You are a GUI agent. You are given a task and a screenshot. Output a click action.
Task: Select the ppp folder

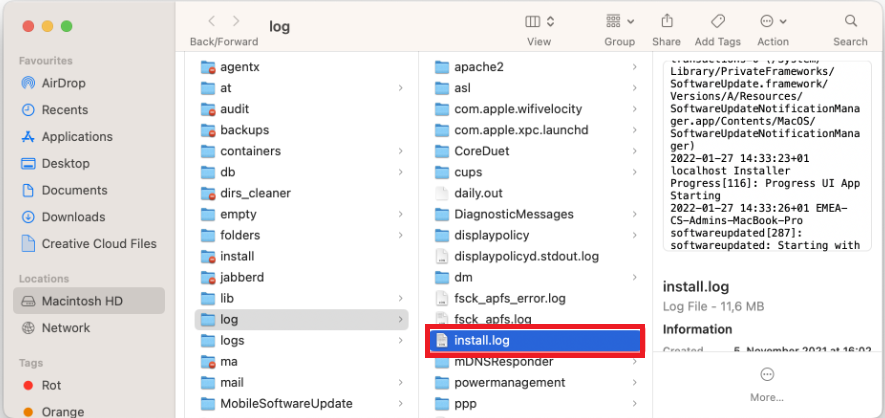534,403
